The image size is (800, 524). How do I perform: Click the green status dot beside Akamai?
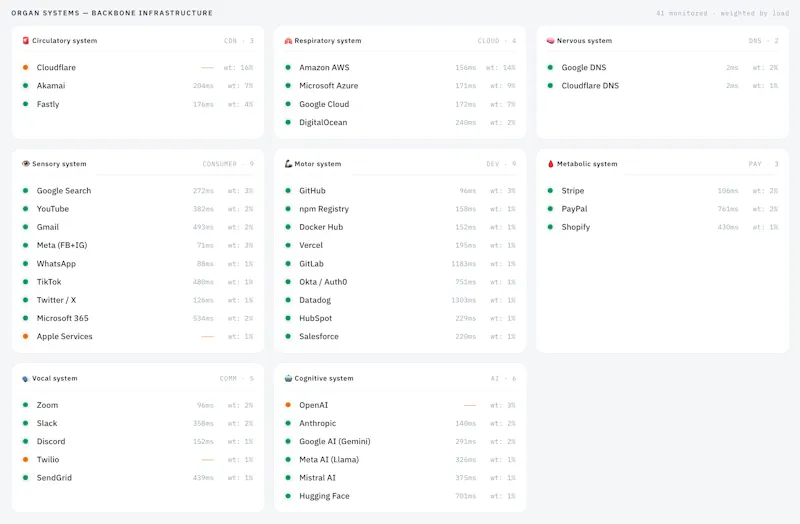pyautogui.click(x=26, y=86)
